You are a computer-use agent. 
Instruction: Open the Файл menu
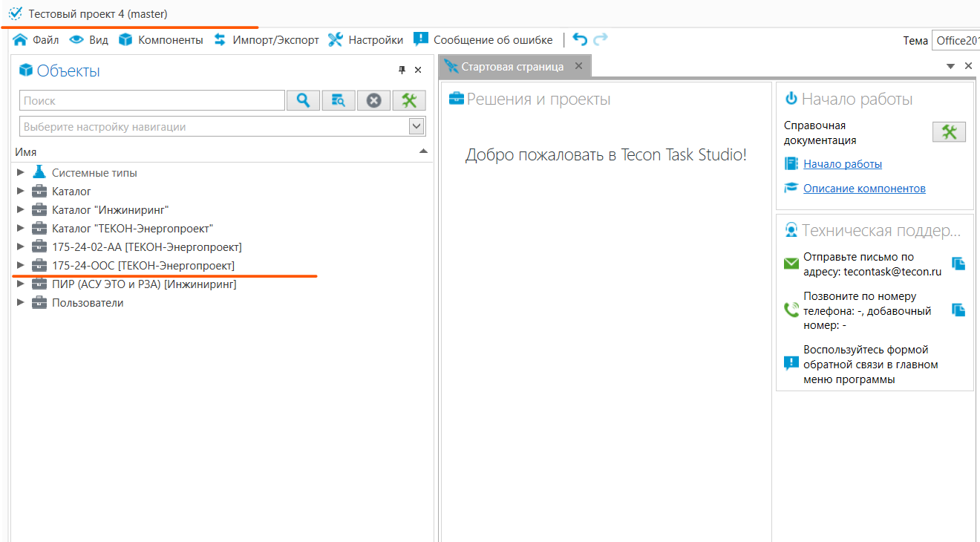pos(36,40)
